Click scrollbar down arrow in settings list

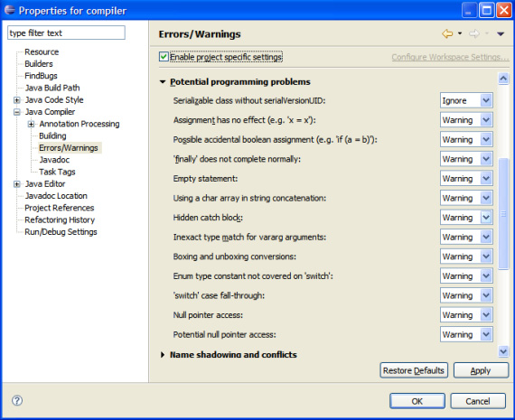tap(503, 351)
